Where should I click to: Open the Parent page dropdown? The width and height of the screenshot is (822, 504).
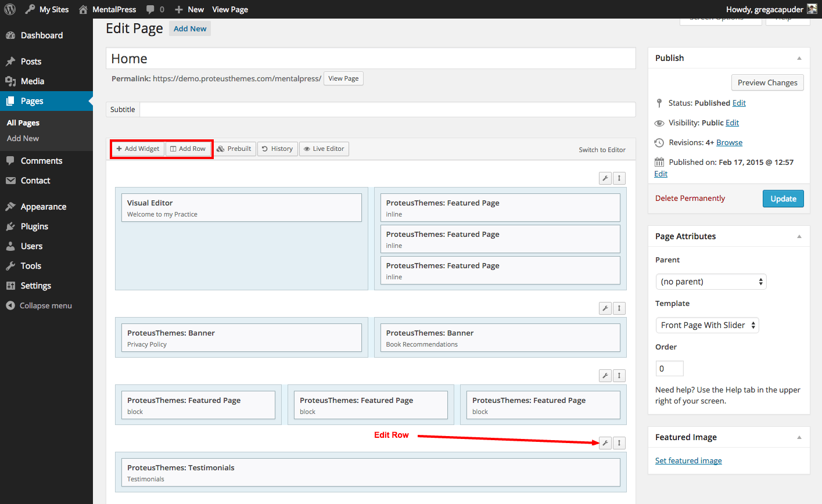pos(710,282)
